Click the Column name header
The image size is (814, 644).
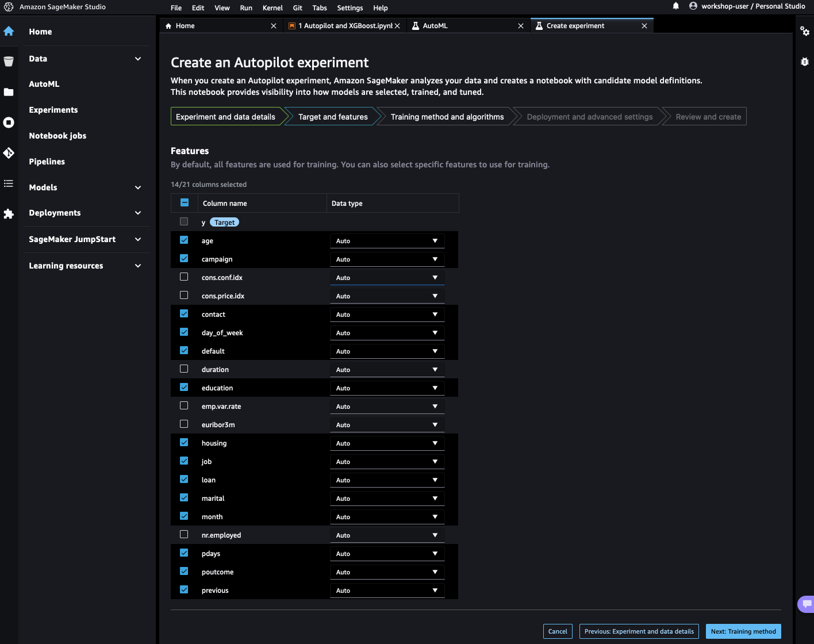coord(225,204)
